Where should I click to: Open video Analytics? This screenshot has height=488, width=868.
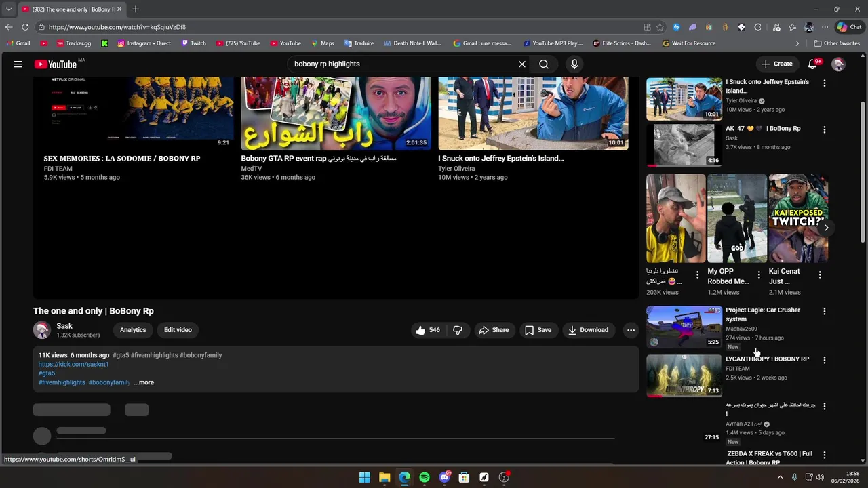tap(133, 330)
